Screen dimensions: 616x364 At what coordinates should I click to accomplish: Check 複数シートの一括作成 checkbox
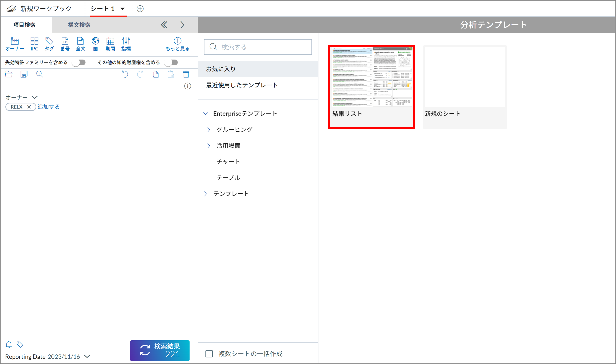click(x=209, y=354)
